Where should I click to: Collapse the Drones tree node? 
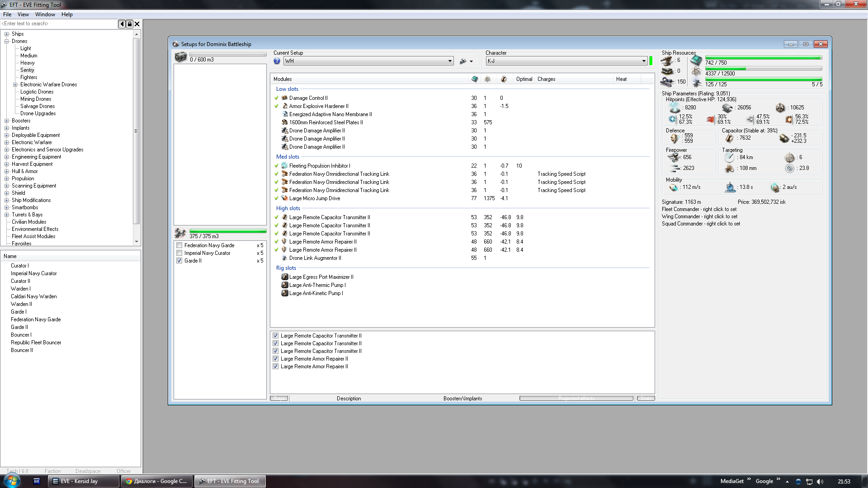[x=6, y=41]
